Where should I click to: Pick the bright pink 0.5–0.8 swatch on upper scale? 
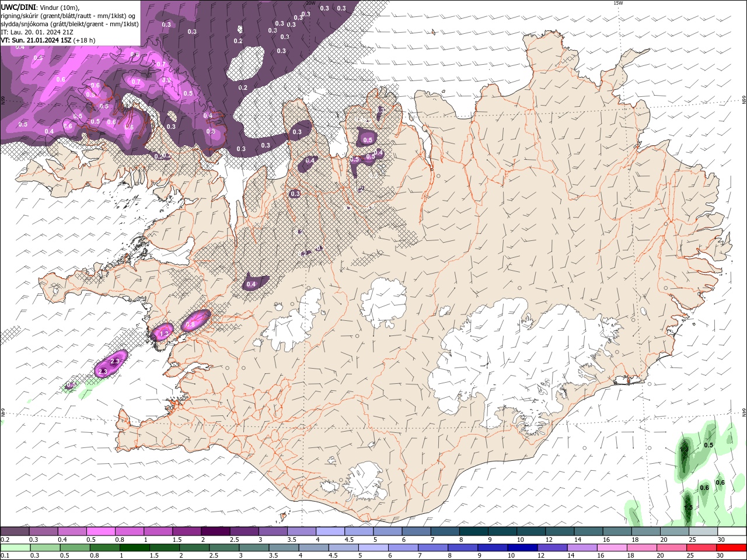pos(101,531)
